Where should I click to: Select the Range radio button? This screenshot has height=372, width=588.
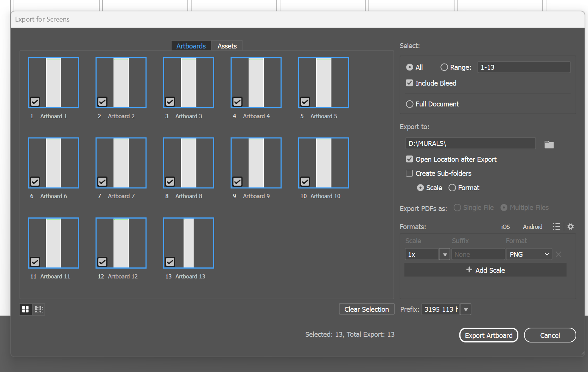click(x=444, y=67)
